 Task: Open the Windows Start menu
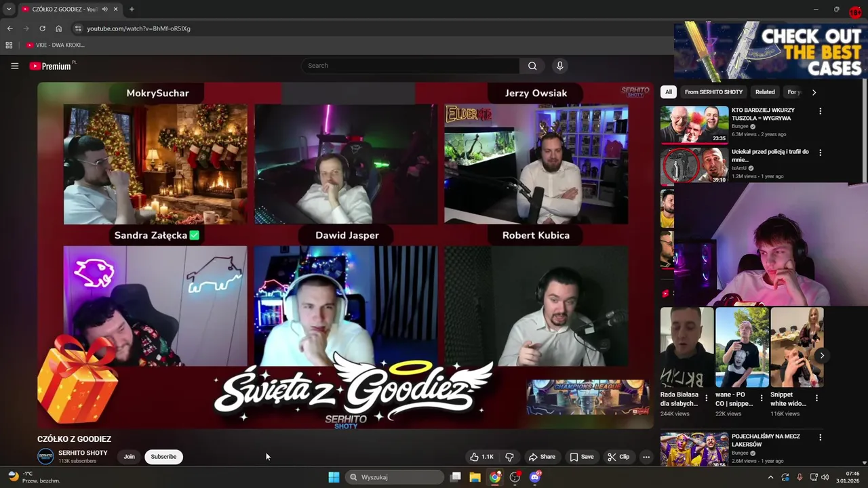(x=334, y=477)
